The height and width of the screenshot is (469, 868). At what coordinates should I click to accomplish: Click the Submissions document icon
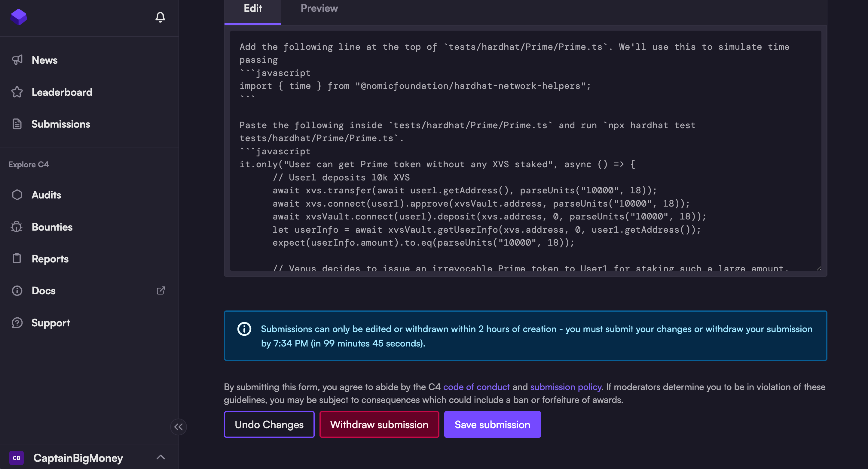click(x=17, y=124)
